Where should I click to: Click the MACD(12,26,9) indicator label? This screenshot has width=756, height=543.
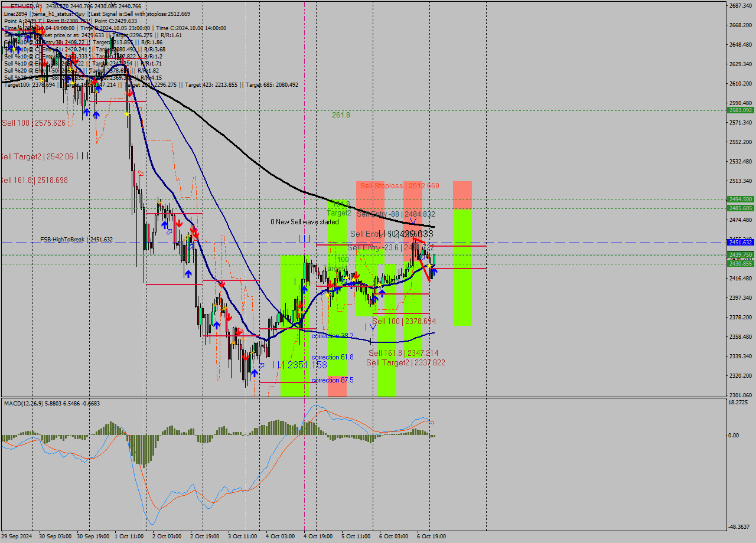coord(52,404)
